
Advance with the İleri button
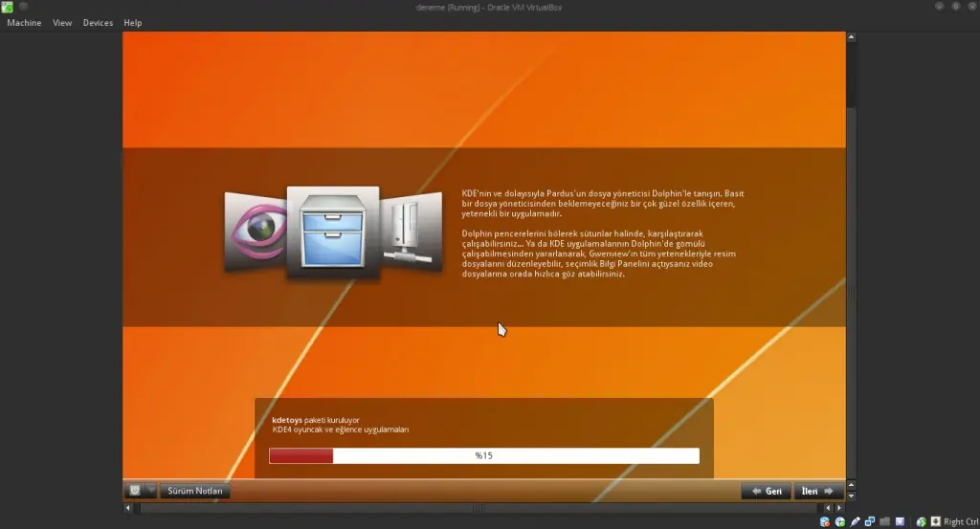point(817,491)
